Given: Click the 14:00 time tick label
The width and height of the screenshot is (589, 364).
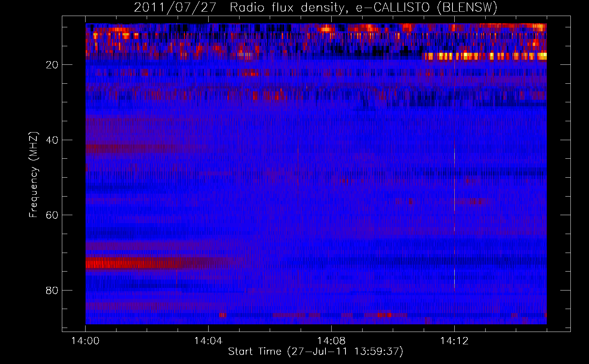Looking at the screenshot, I should point(85,341).
